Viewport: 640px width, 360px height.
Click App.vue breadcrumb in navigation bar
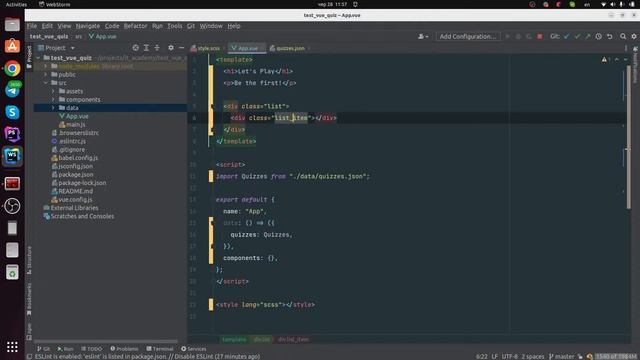[103, 36]
